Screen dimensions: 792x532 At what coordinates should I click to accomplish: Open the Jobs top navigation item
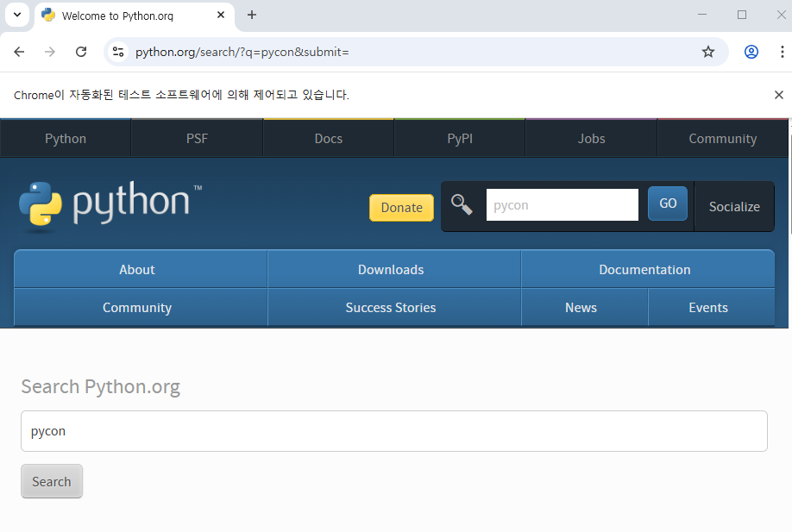point(591,139)
